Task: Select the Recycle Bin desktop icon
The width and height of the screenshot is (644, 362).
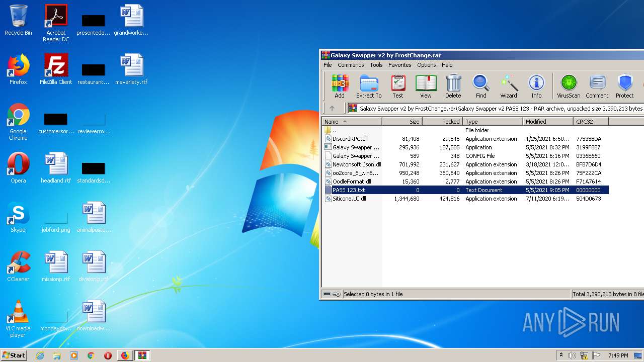Action: pyautogui.click(x=18, y=21)
